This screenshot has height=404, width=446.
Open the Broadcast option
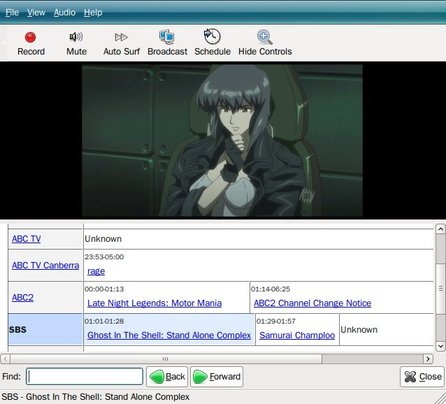(167, 43)
